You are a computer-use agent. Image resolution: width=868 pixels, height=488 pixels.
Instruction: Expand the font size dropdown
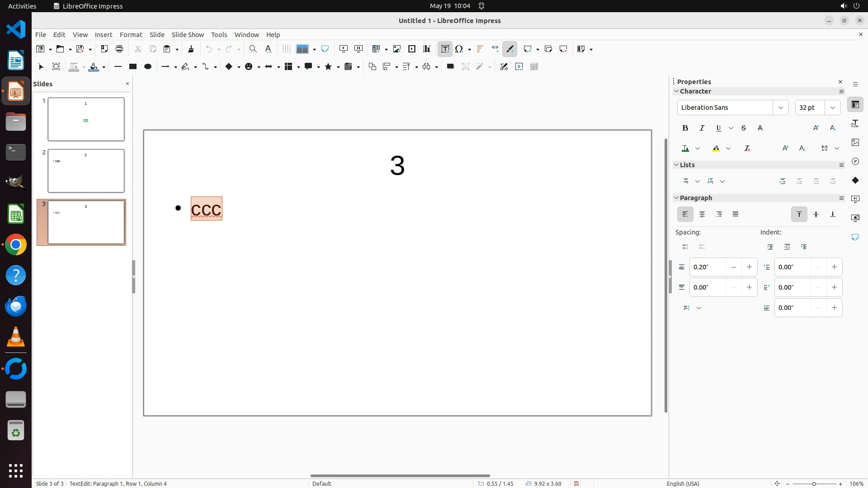pos(832,108)
